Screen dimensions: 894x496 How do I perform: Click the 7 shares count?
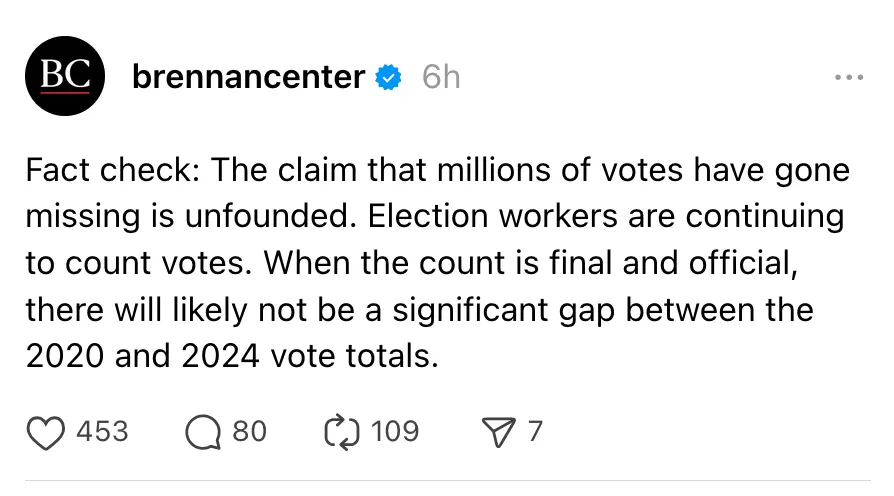(x=535, y=431)
